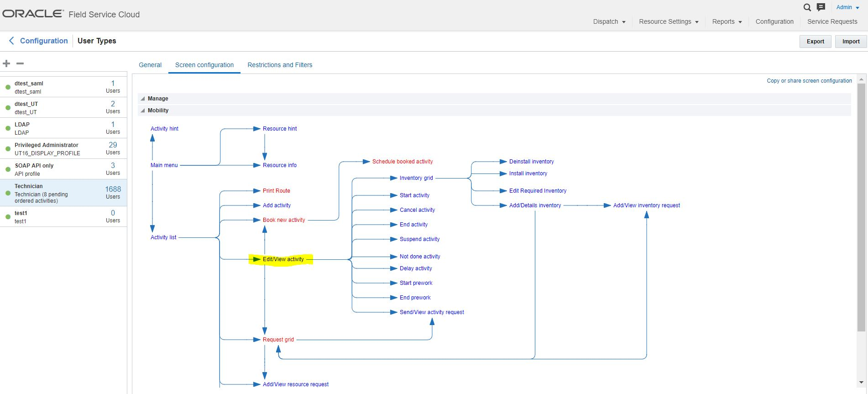Open the Resource info screen node

click(280, 165)
